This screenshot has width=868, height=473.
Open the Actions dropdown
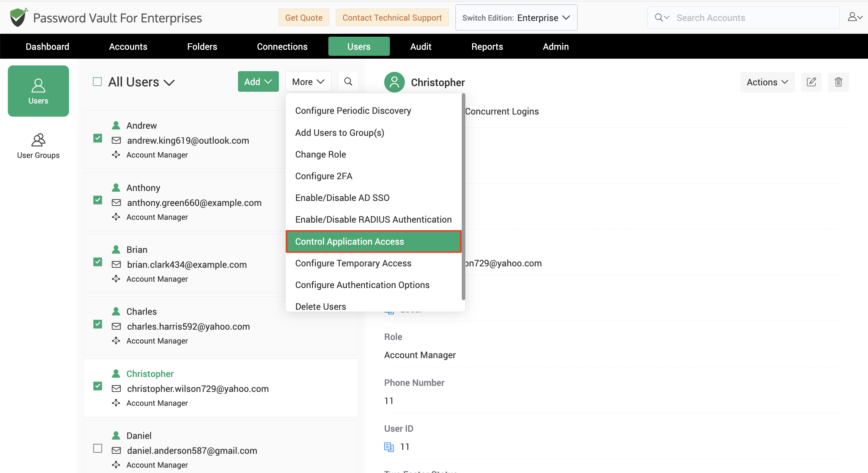(x=767, y=82)
